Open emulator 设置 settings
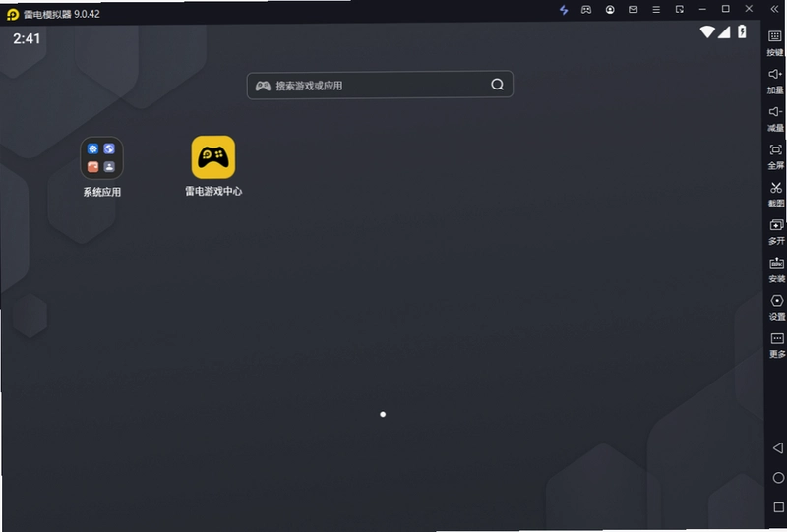 tap(777, 307)
